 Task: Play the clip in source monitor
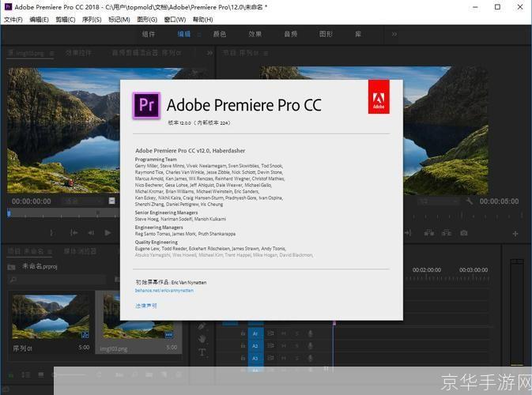pyautogui.click(x=108, y=233)
